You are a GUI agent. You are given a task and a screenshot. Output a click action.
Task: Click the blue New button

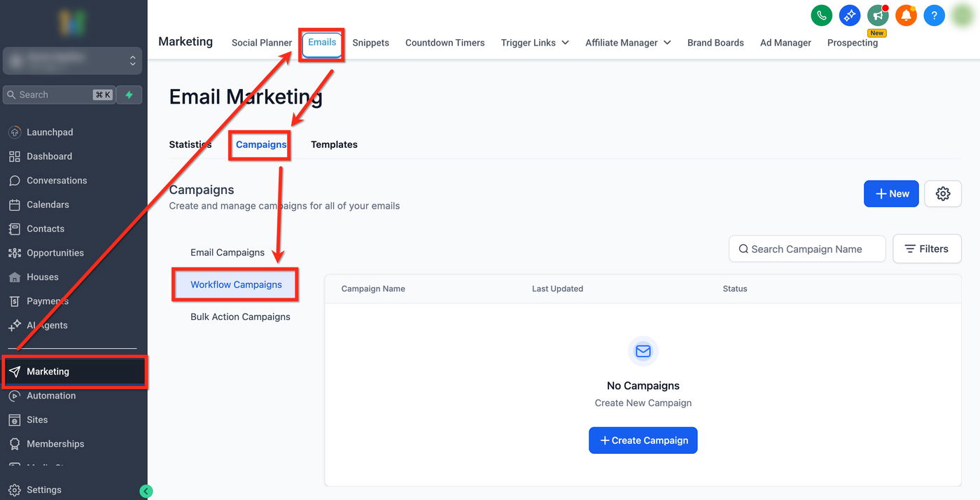click(891, 194)
